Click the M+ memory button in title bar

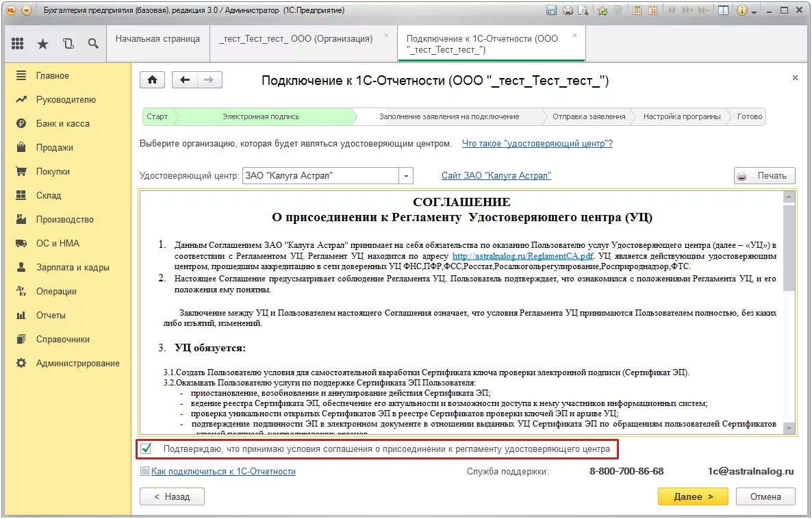tap(687, 10)
